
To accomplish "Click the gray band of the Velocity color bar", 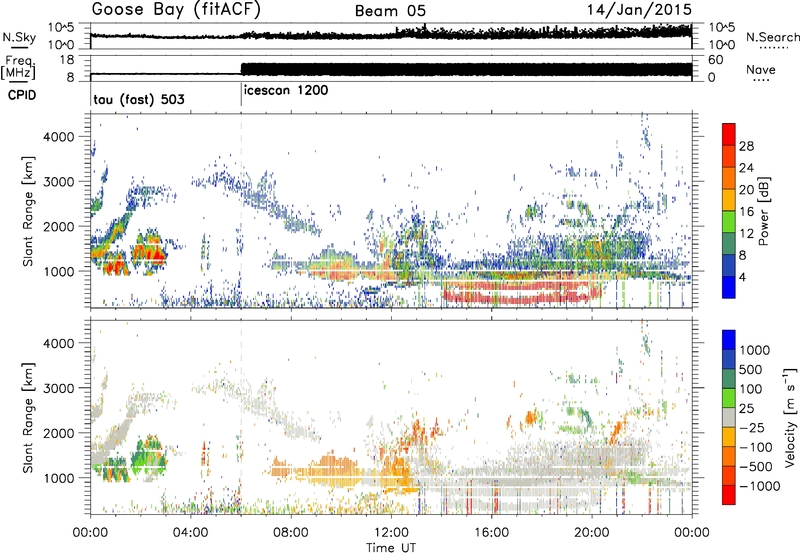I will tap(729, 418).
